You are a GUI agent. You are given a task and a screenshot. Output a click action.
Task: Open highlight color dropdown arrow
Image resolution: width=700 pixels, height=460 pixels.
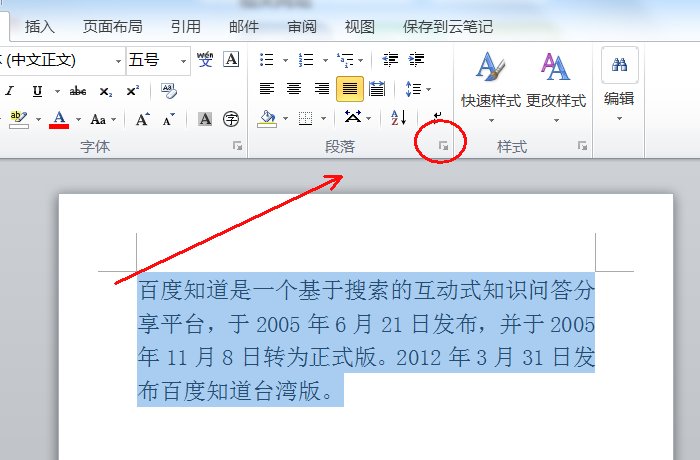38,119
